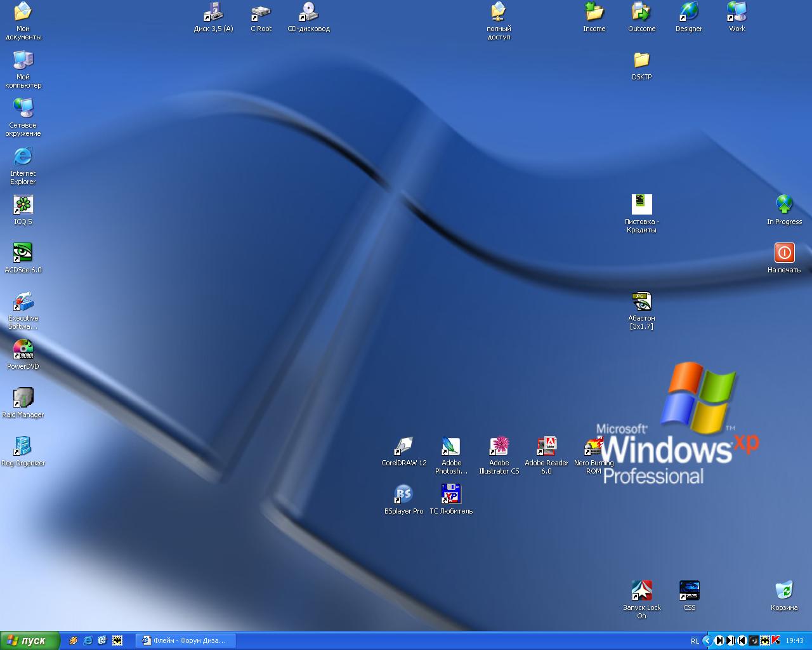Click the RL language indicator

pos(695,641)
